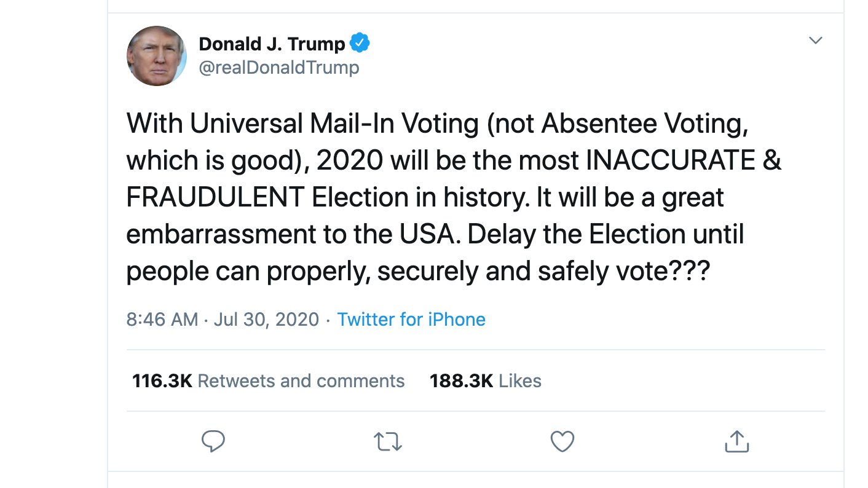Click the word FRAUDULENT in the tweet
The image size is (868, 488).
coord(215,197)
